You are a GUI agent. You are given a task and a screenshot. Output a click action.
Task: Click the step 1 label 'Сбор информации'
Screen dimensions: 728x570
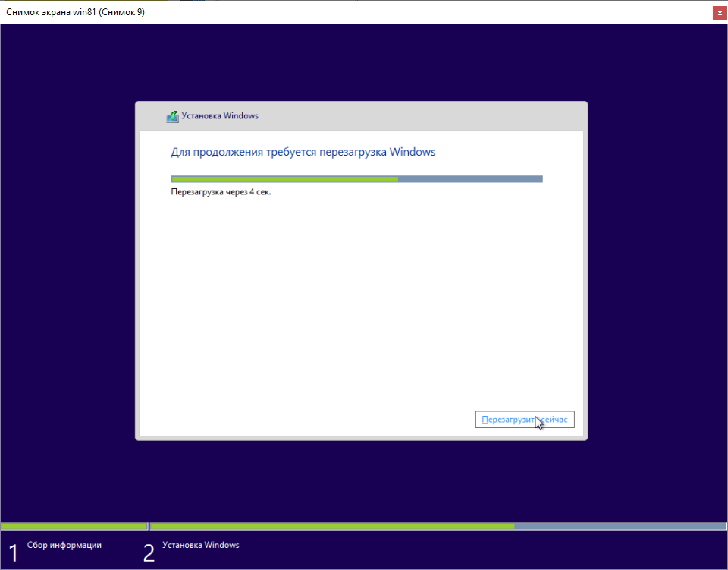[64, 545]
